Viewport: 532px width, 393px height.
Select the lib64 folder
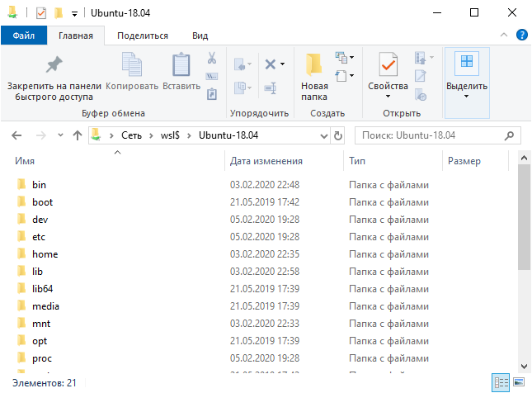(42, 289)
